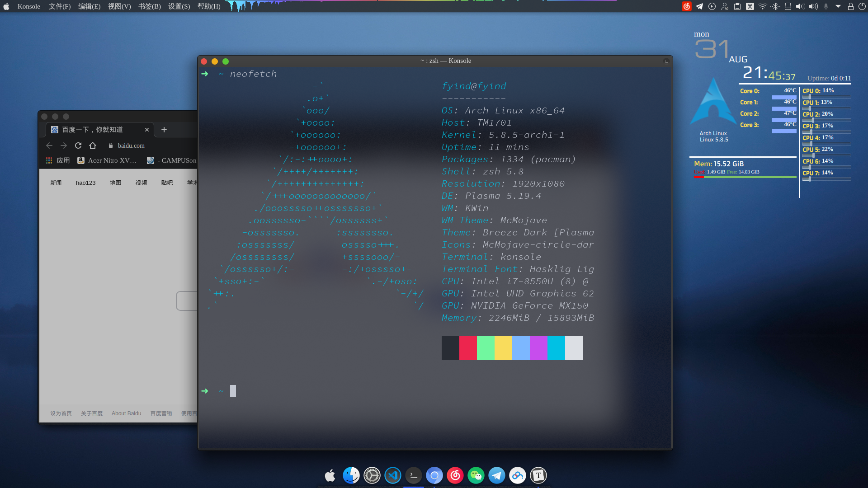The height and width of the screenshot is (488, 868).
Task: Open the Apple menu in top-left corner
Action: [x=6, y=6]
